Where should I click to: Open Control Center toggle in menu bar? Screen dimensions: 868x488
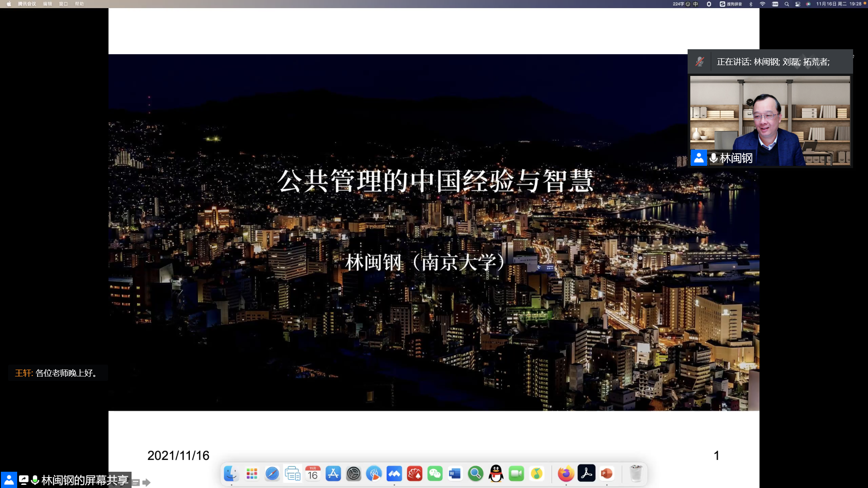point(797,4)
